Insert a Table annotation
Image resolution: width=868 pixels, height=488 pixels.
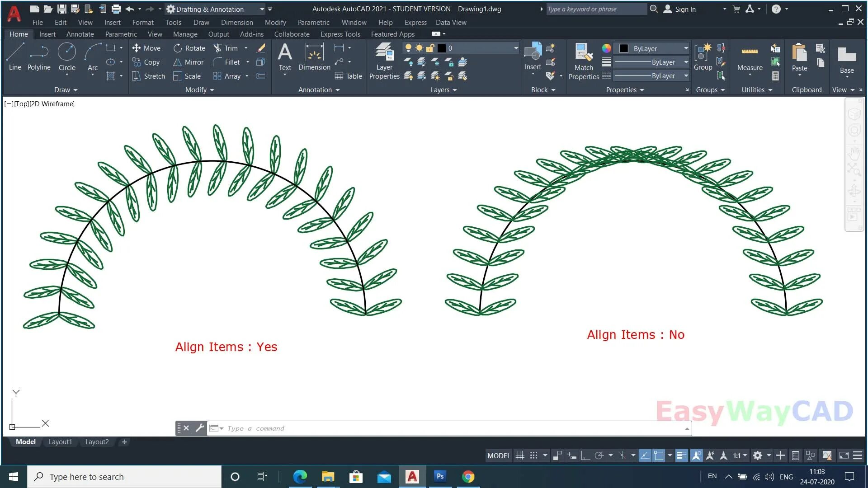(348, 76)
